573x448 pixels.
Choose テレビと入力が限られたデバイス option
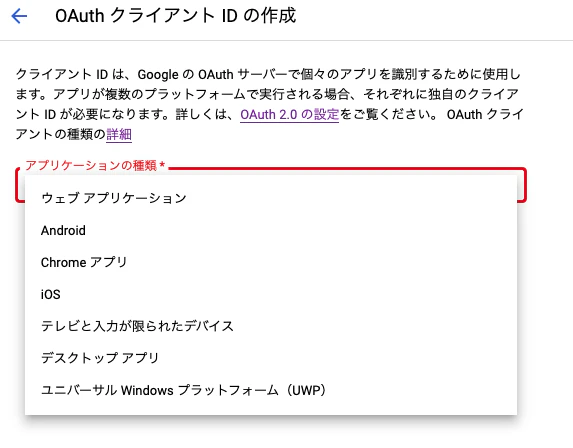click(271, 326)
